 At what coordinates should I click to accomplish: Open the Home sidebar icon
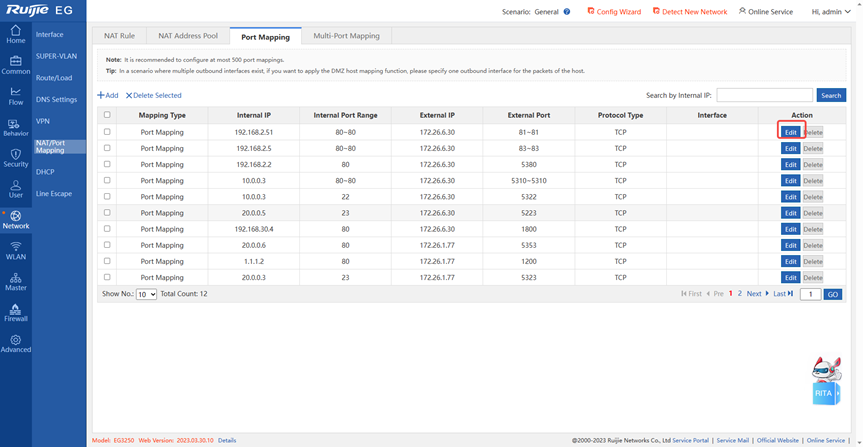15,33
